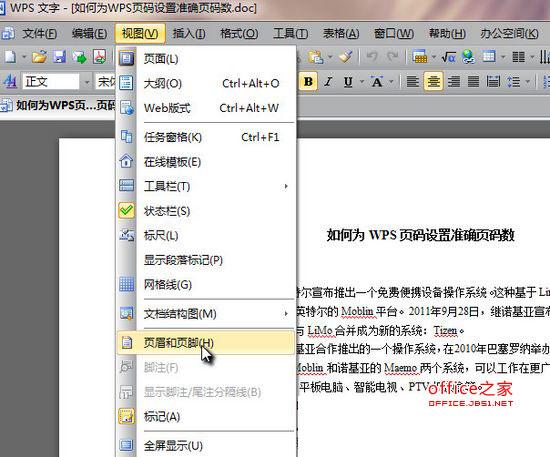This screenshot has height=457, width=550.
Task: Click the Justify alignment icon
Action: tap(474, 82)
